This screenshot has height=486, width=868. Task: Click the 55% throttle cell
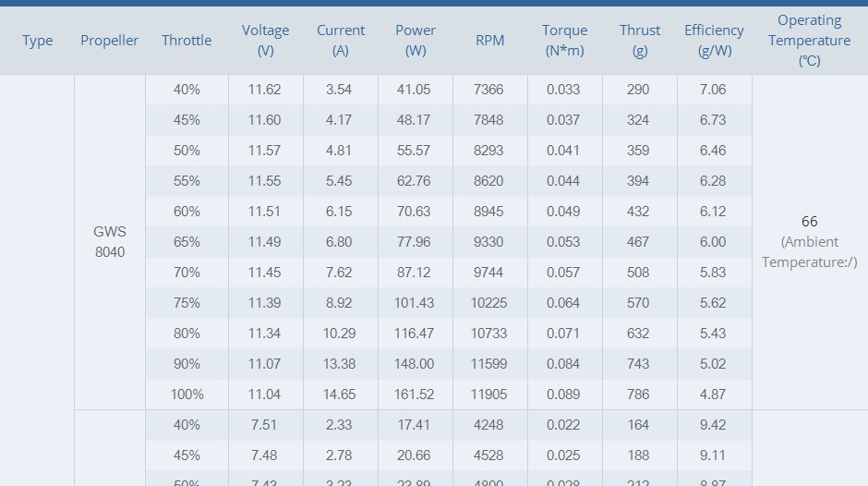click(x=187, y=181)
